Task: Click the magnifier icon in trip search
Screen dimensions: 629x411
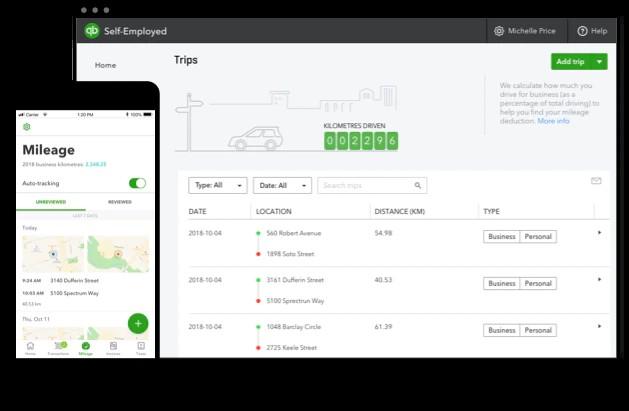Action: pos(418,185)
